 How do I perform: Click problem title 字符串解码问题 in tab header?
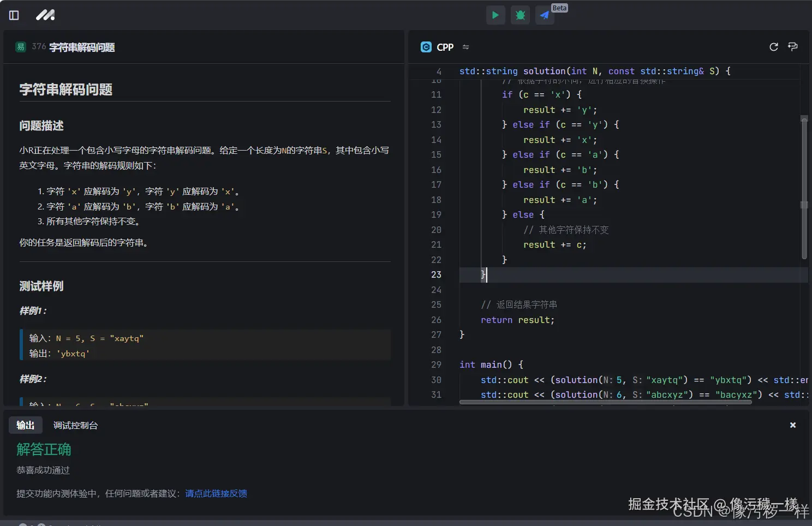(82, 47)
